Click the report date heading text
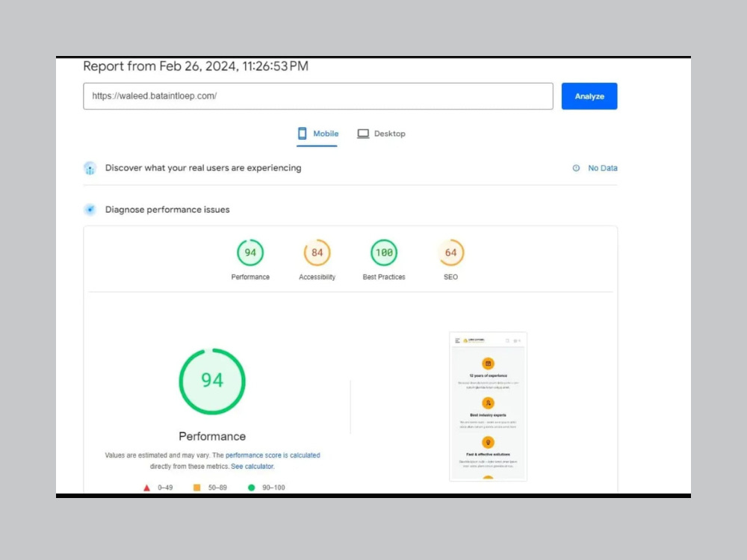The width and height of the screenshot is (747, 560). (196, 66)
